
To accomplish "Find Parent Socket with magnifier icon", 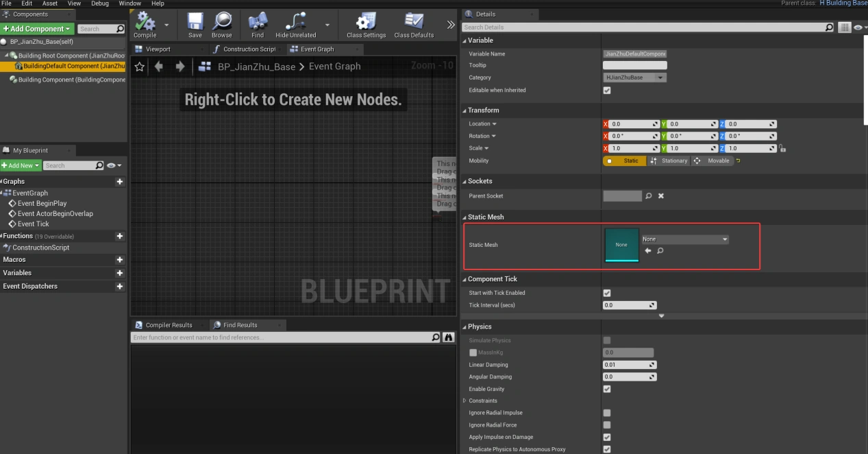I will 649,196.
